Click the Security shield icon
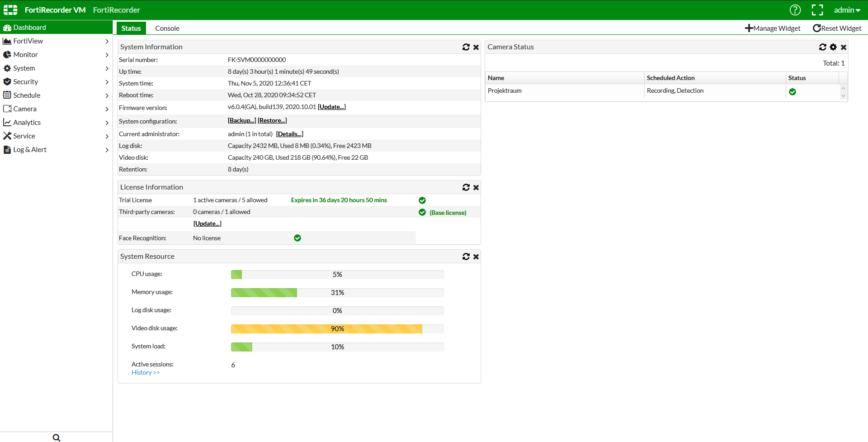This screenshot has width=868, height=442. [x=7, y=82]
